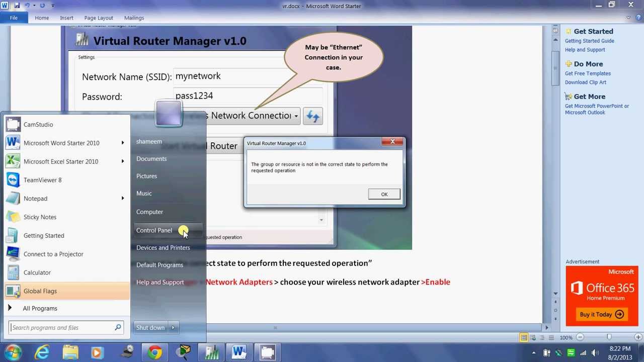Screen dimensions: 644x362
Task: Open Windows Explorer folder on taskbar
Action: point(70,352)
